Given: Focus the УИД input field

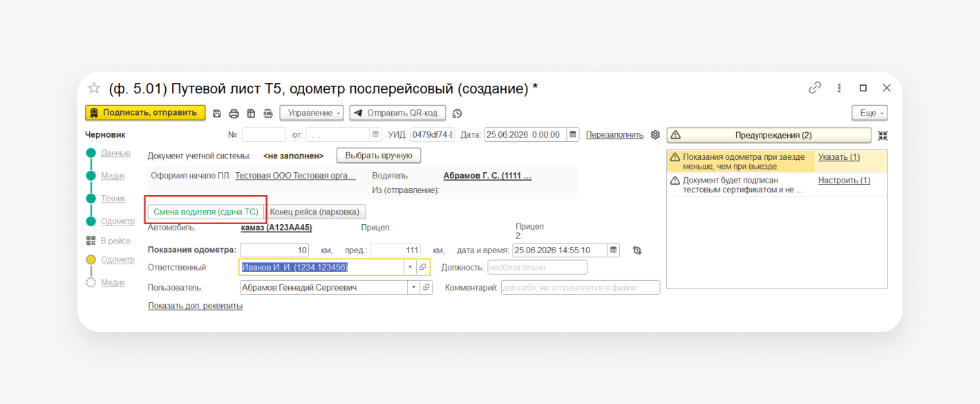Looking at the screenshot, I should pyautogui.click(x=433, y=135).
